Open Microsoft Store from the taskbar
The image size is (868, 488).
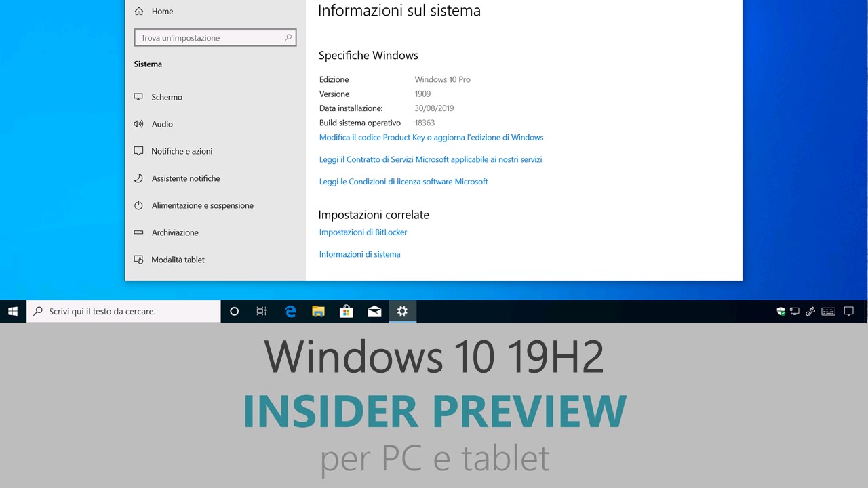(x=346, y=311)
